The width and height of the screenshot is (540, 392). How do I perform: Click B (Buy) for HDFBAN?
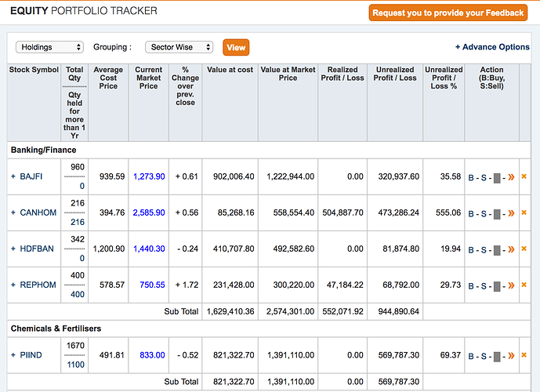(471, 250)
